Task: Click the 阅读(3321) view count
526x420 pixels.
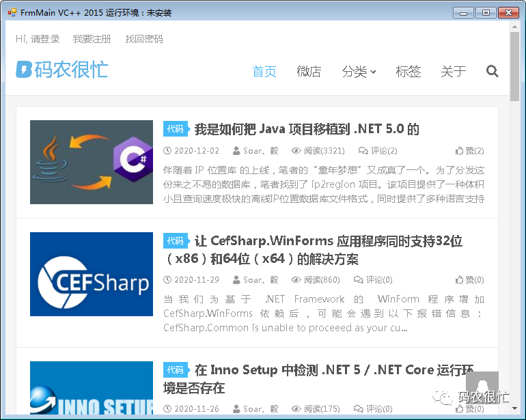Action: pos(318,151)
